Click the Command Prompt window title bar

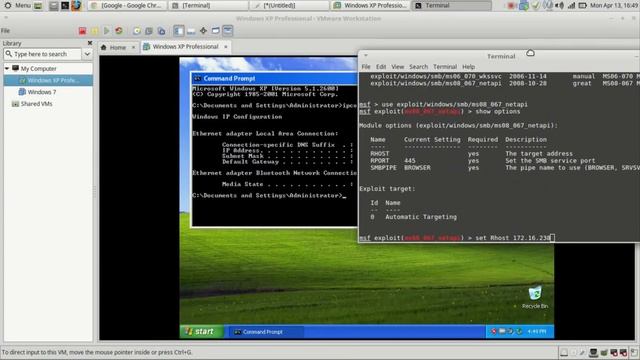[x=274, y=78]
